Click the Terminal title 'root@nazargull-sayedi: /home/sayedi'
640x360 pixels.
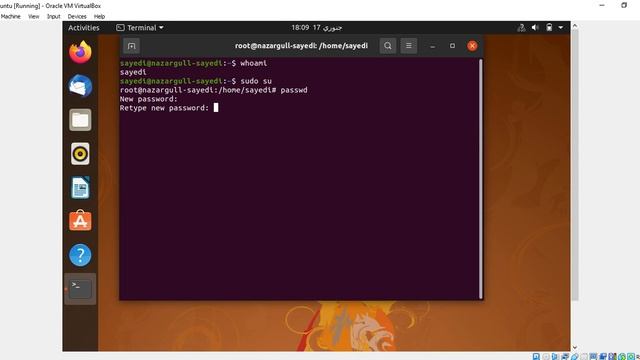pyautogui.click(x=301, y=46)
